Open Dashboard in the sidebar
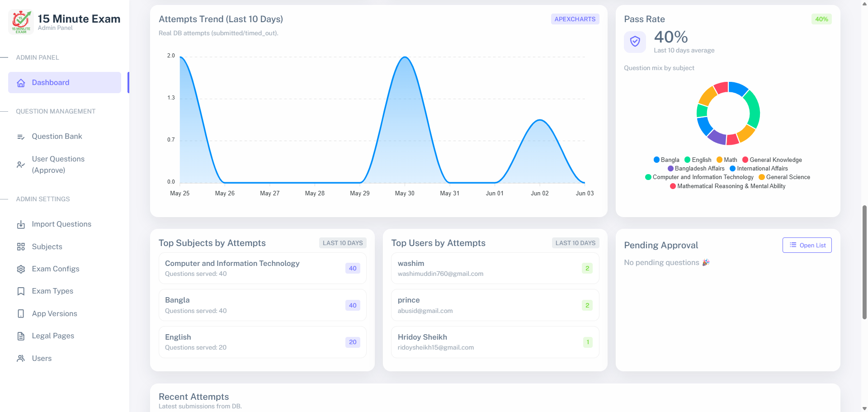This screenshot has width=868, height=412. [65, 83]
